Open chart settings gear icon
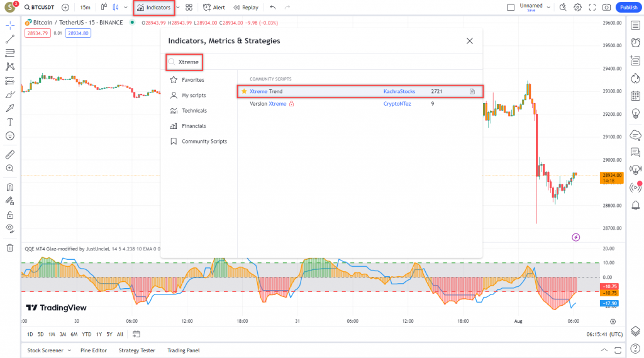The width and height of the screenshot is (644, 358). [577, 8]
